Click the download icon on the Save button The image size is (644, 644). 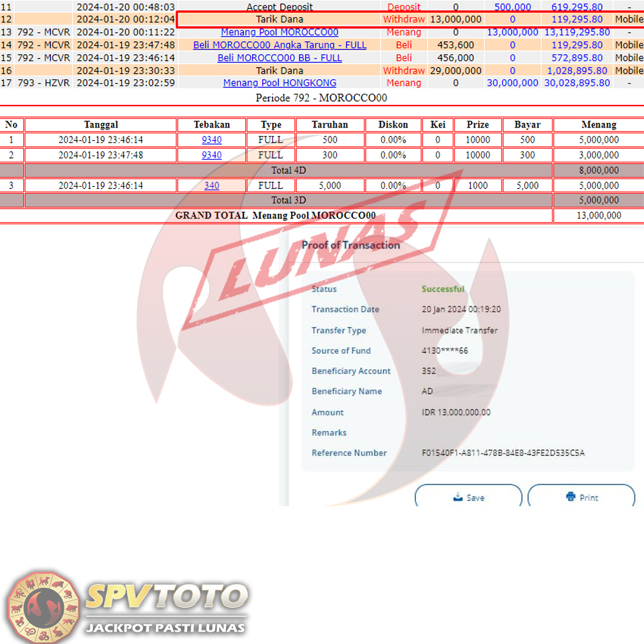coord(458,497)
